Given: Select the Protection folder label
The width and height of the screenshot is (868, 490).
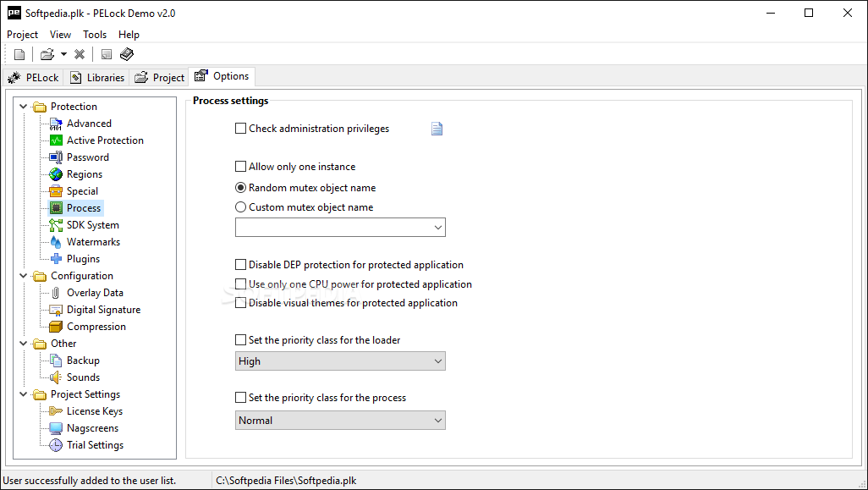Looking at the screenshot, I should point(74,107).
